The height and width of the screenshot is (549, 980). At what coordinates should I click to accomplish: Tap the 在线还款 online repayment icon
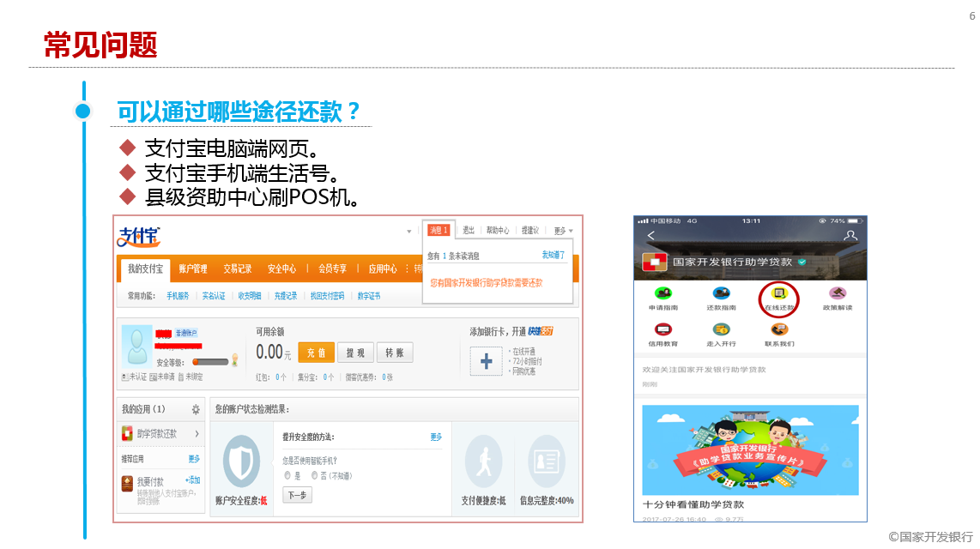779,293
